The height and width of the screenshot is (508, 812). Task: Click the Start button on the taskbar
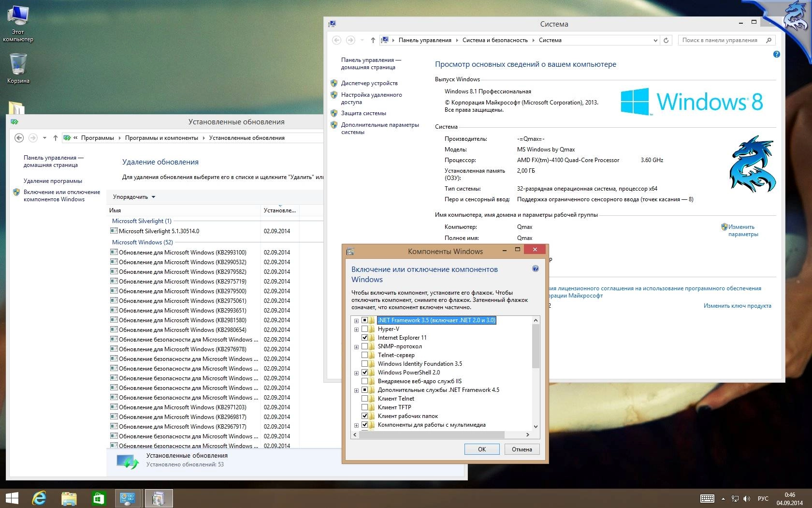click(12, 498)
